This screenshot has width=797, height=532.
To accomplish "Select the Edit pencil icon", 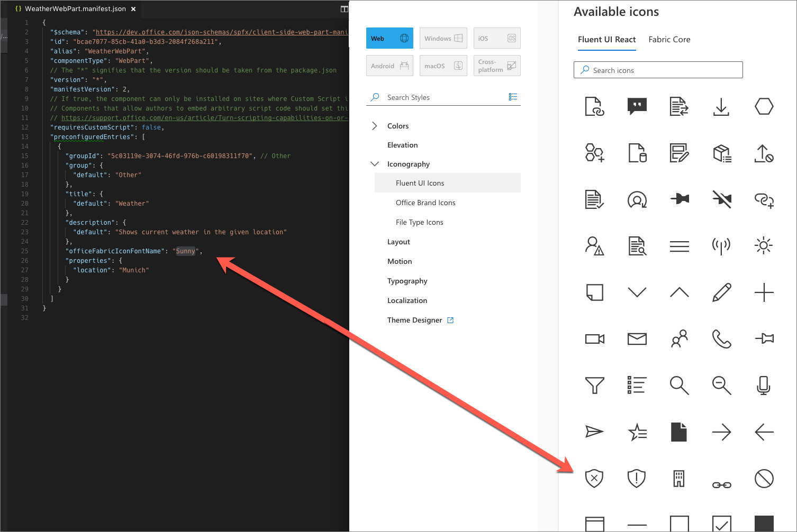I will pos(721,292).
